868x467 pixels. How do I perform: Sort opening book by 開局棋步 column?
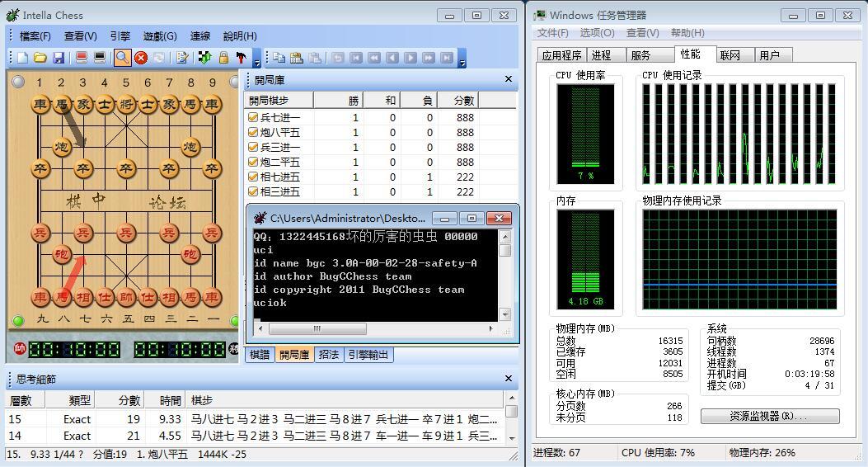279,101
